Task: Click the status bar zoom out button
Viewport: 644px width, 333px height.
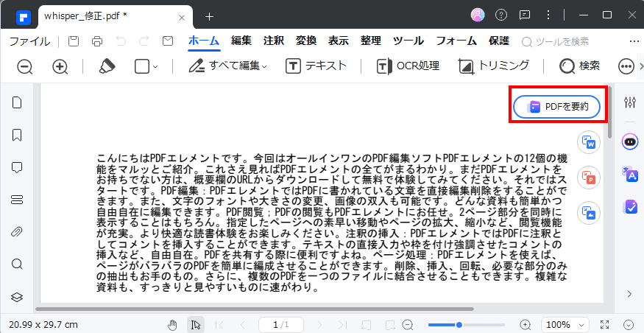Action: point(408,325)
